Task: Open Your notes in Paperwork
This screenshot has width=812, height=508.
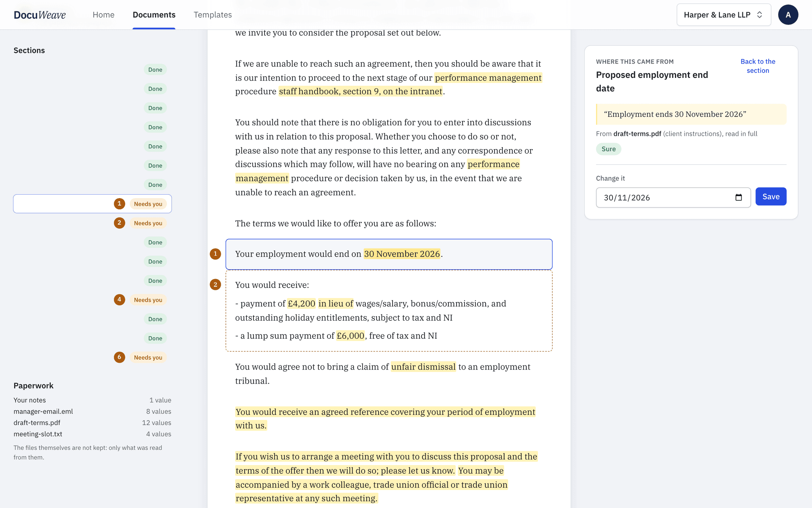Action: pos(92,400)
